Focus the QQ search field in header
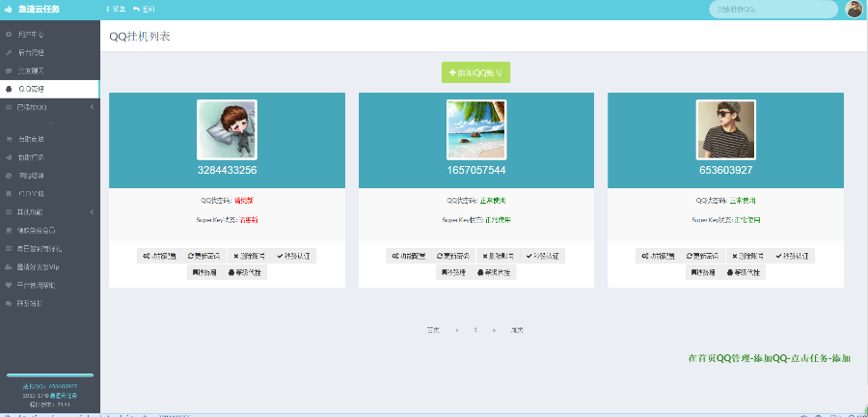The image size is (868, 417). pyautogui.click(x=773, y=10)
